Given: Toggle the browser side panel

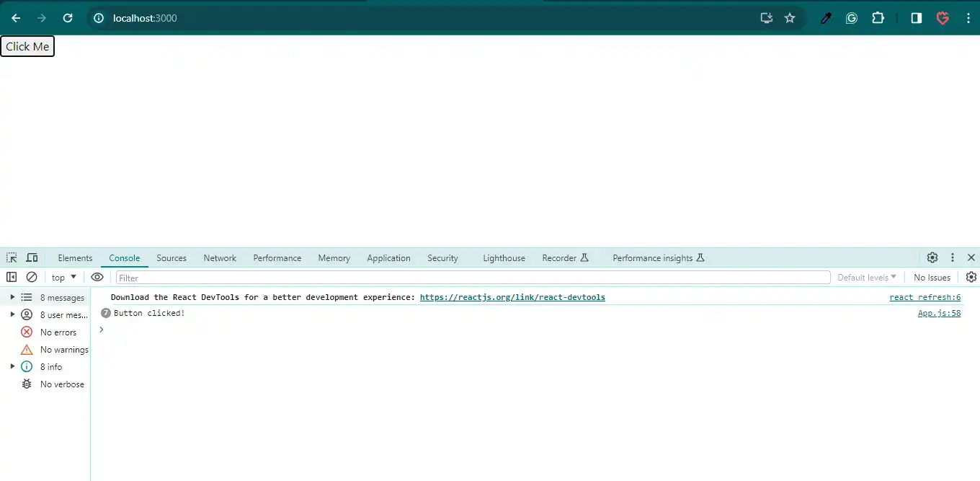Looking at the screenshot, I should 916,18.
